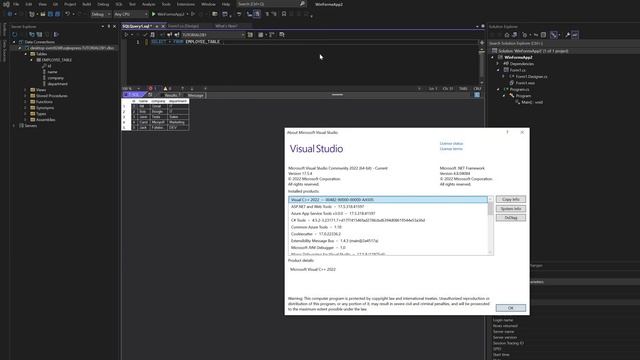Select Microsoft JVM Debugger product row
The height and width of the screenshot is (360, 640).
(x=388, y=248)
